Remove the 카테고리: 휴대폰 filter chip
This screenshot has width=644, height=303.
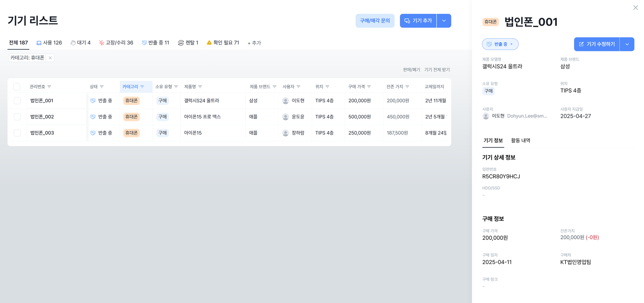tap(50, 58)
